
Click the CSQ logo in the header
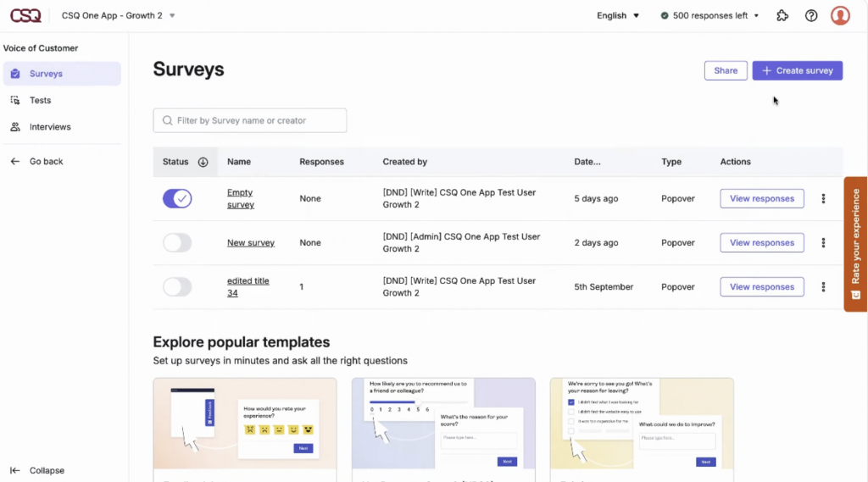pos(25,15)
